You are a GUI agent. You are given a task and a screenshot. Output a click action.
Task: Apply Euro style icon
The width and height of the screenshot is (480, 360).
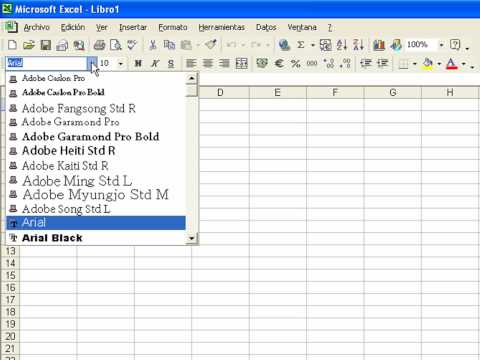tap(279, 63)
